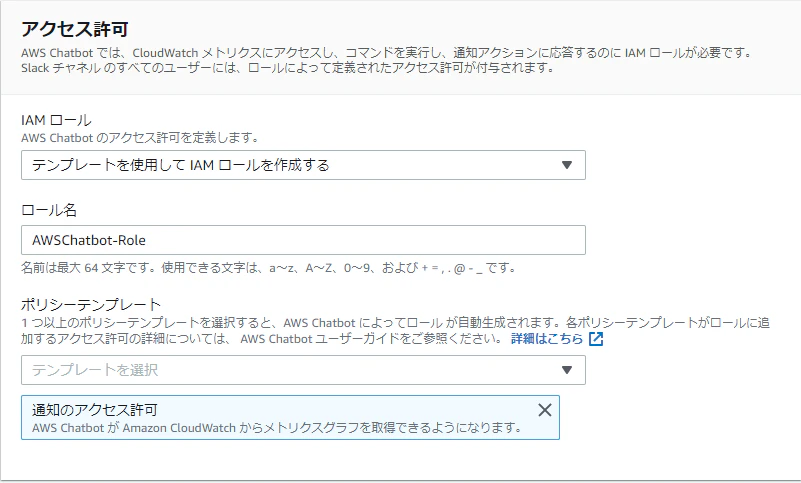
Task: Select the 通知のアクセス許可 token title
Action: coord(95,410)
